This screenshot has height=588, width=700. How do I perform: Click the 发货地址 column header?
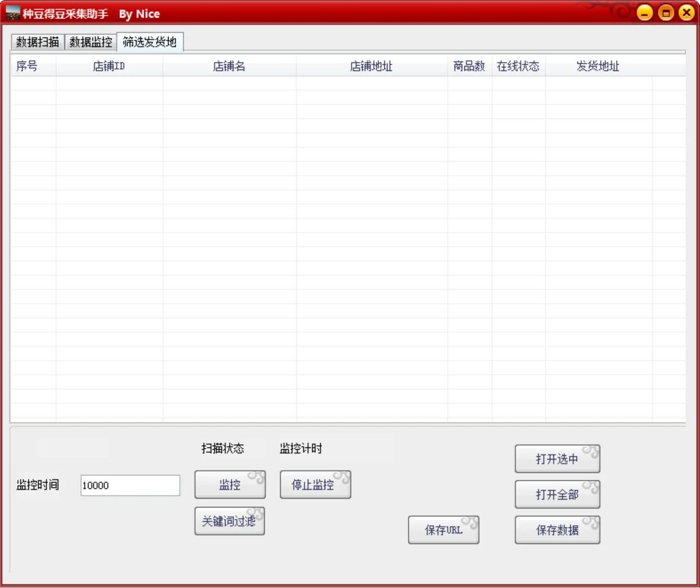tap(598, 66)
